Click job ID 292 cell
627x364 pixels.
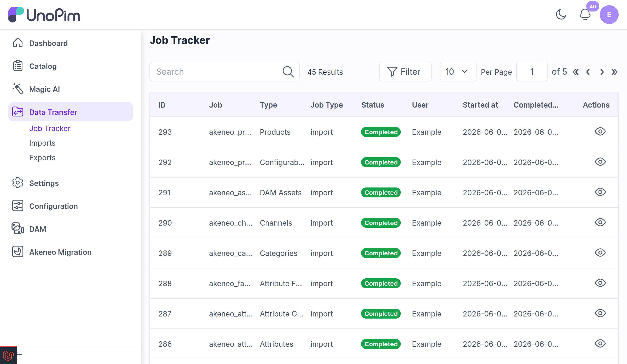coord(165,162)
